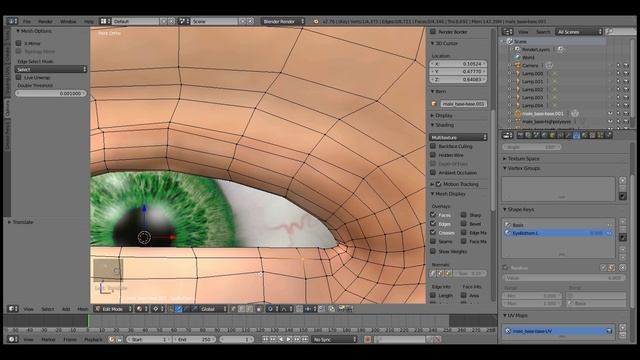Enable the Live Unwrap checkbox
The image size is (640, 360).
pyautogui.click(x=18, y=78)
